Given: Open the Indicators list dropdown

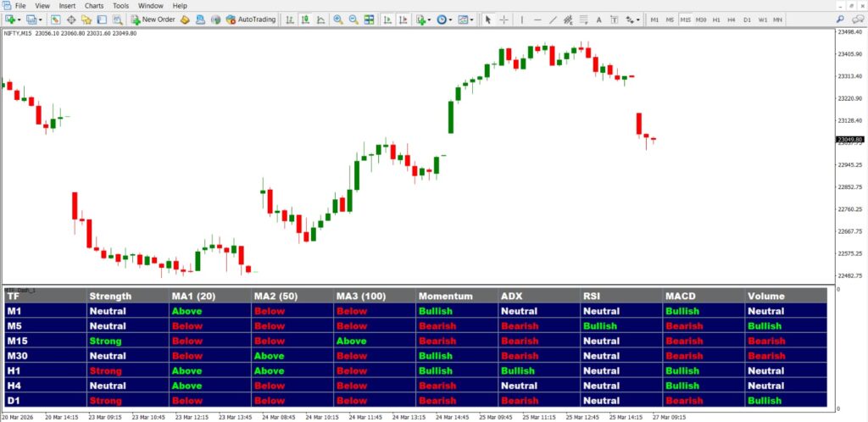Looking at the screenshot, I should click(x=430, y=19).
